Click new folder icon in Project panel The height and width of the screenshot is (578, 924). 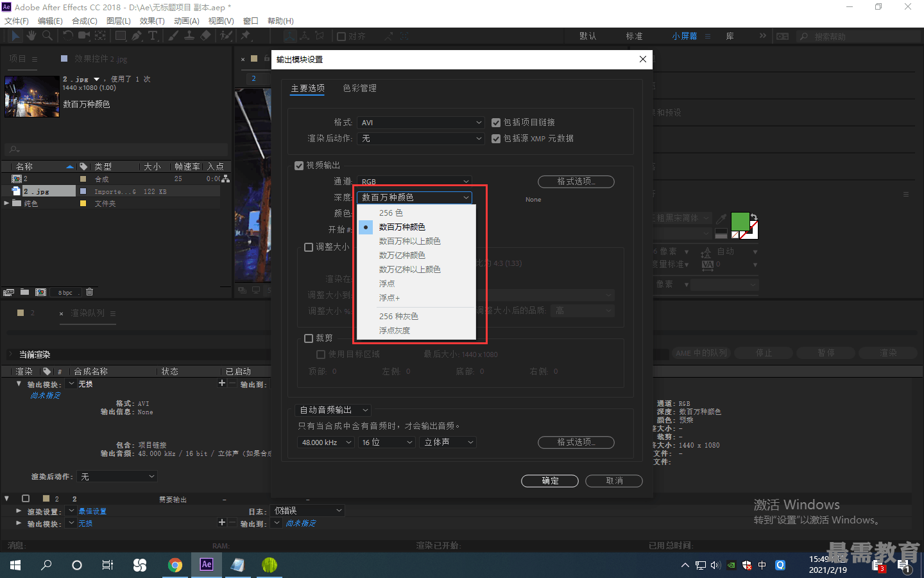pos(24,292)
